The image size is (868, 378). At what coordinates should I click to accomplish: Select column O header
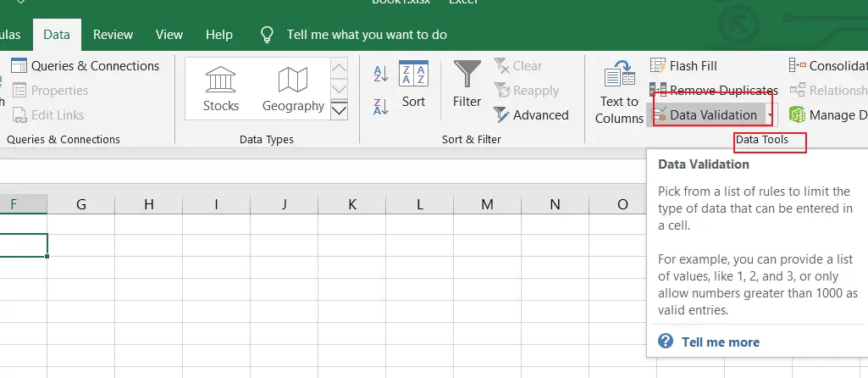coord(622,204)
